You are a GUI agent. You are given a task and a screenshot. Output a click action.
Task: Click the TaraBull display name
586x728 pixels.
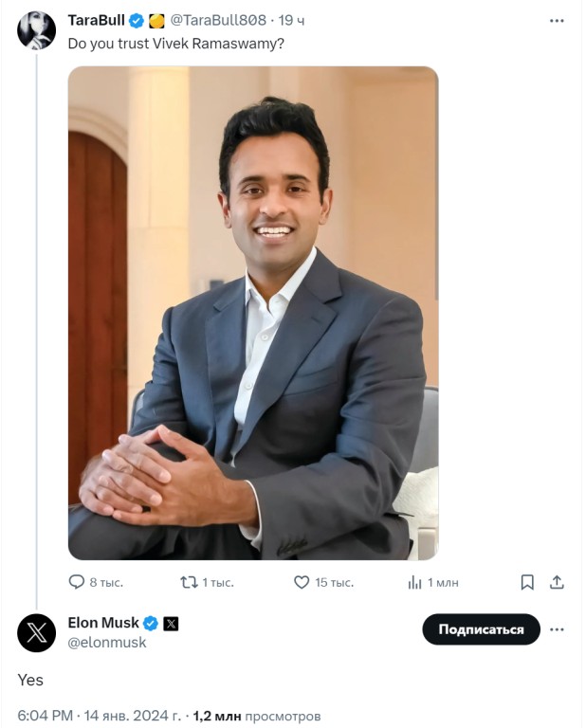96,20
